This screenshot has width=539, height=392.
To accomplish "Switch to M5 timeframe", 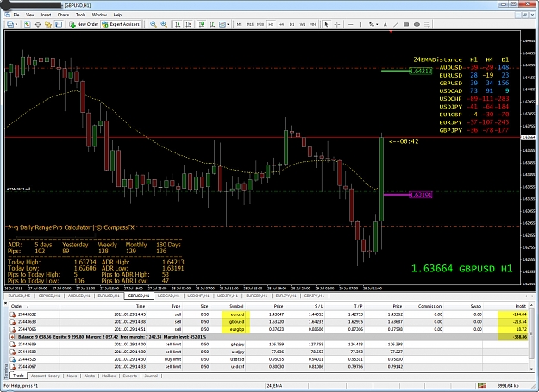I will tap(239, 24).
